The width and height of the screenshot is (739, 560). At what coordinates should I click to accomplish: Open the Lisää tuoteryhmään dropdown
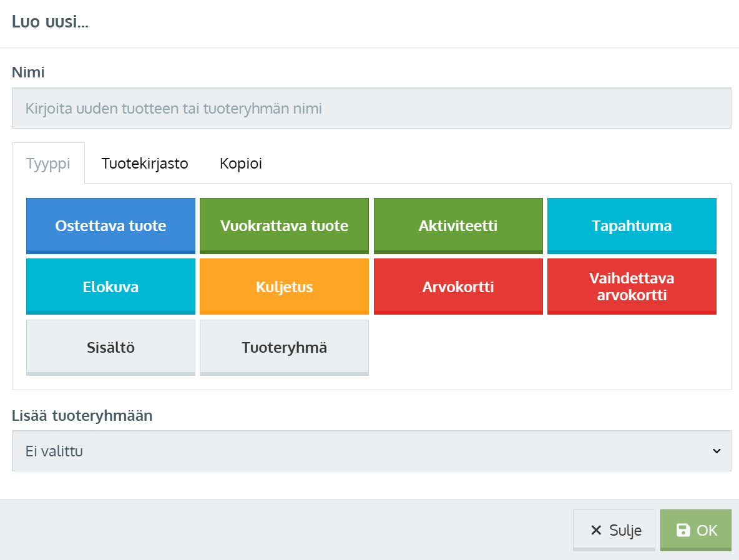371,451
